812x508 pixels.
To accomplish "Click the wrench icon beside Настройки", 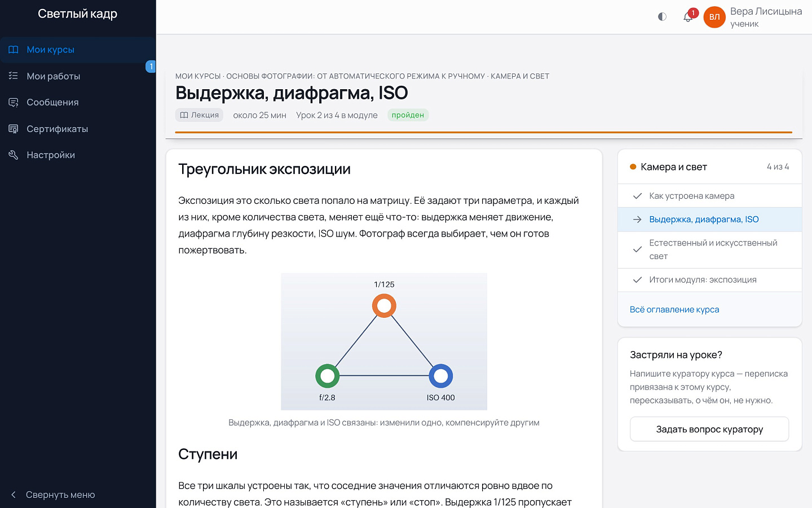I will tap(14, 155).
